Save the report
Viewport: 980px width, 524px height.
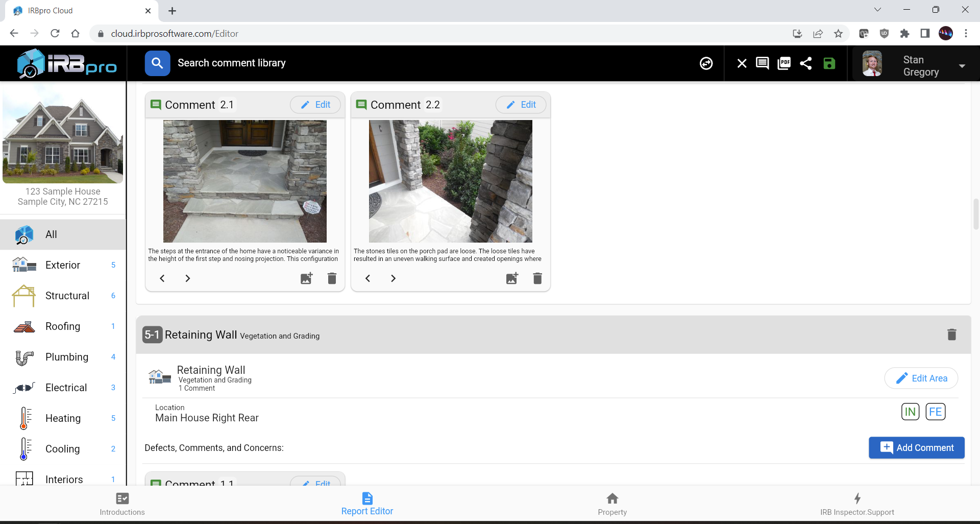[829, 63]
